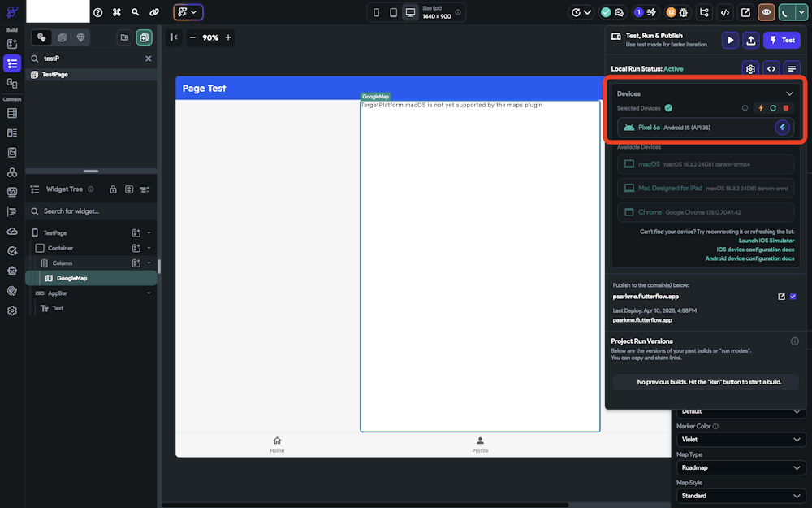Switch to the components tab icon
The image size is (812, 508).
coord(63,37)
